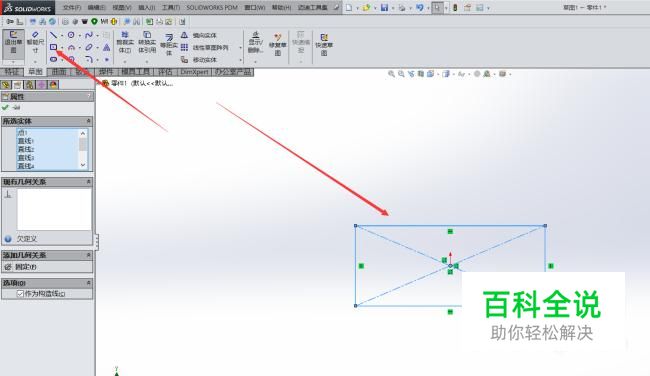650x376 pixels.
Task: Open the Window (窗口) menu
Action: (255, 7)
